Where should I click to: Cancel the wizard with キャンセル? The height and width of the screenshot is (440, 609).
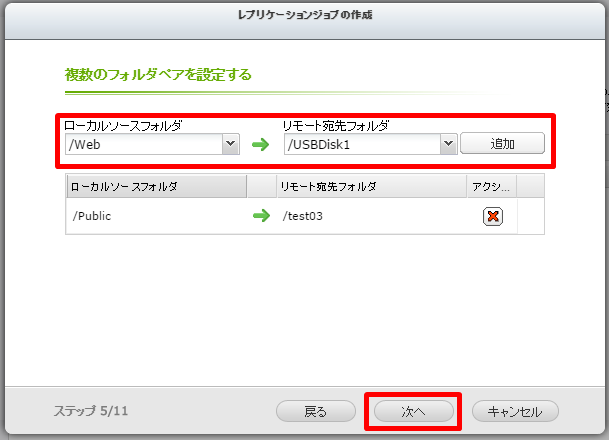[x=515, y=411]
